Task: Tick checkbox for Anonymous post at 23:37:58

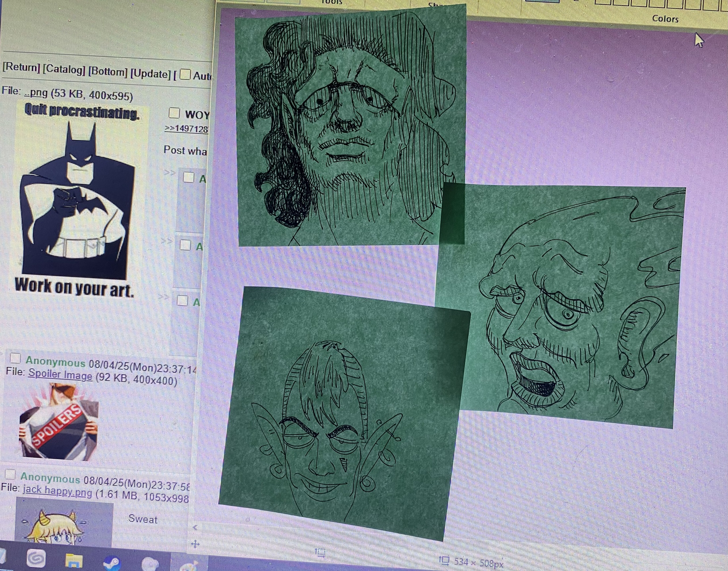Action: click(x=11, y=474)
